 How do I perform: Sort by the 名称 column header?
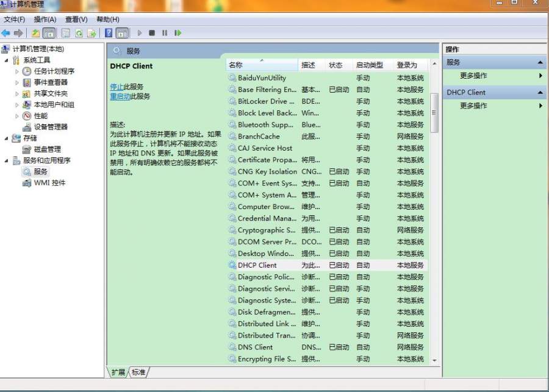click(262, 65)
